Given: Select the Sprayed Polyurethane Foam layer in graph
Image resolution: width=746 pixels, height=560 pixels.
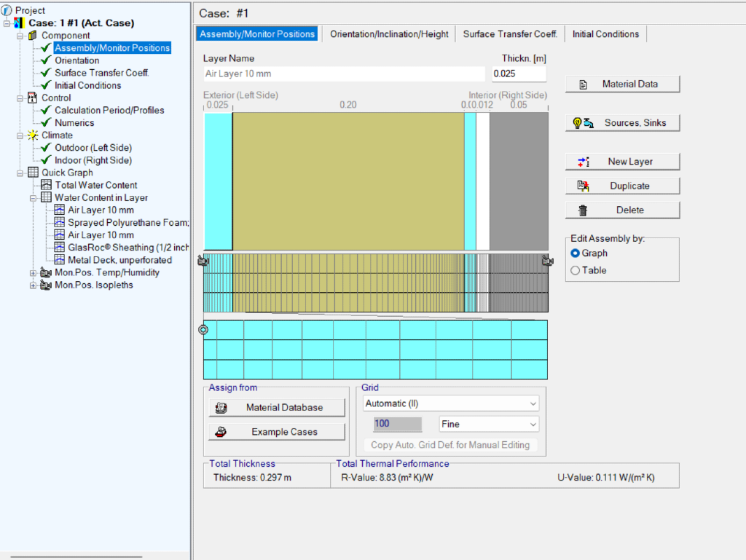Looking at the screenshot, I should point(348,181).
